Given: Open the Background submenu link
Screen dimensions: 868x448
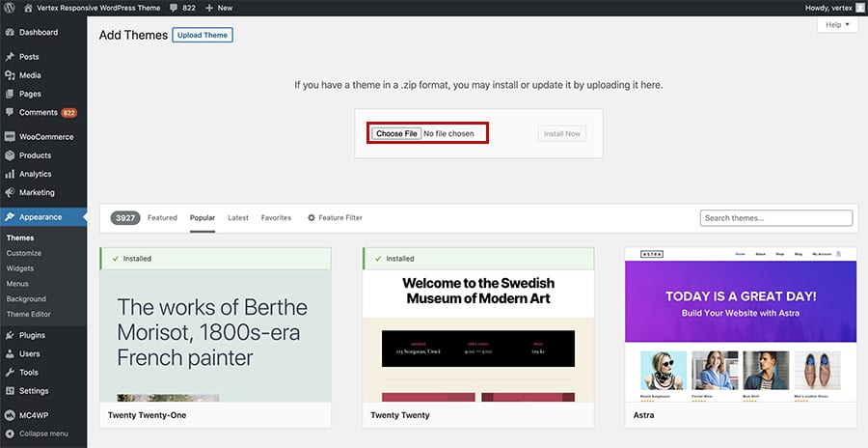Looking at the screenshot, I should pyautogui.click(x=26, y=299).
